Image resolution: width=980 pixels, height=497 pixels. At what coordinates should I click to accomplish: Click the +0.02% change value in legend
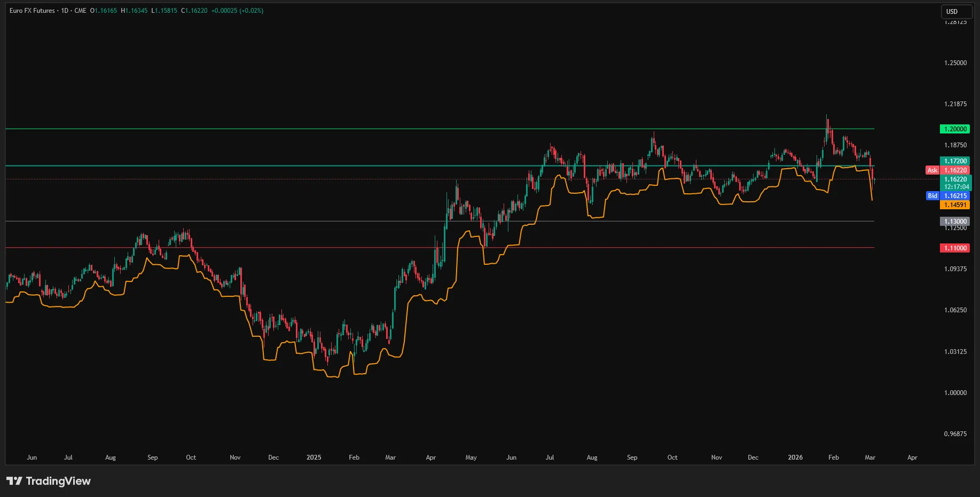(250, 10)
